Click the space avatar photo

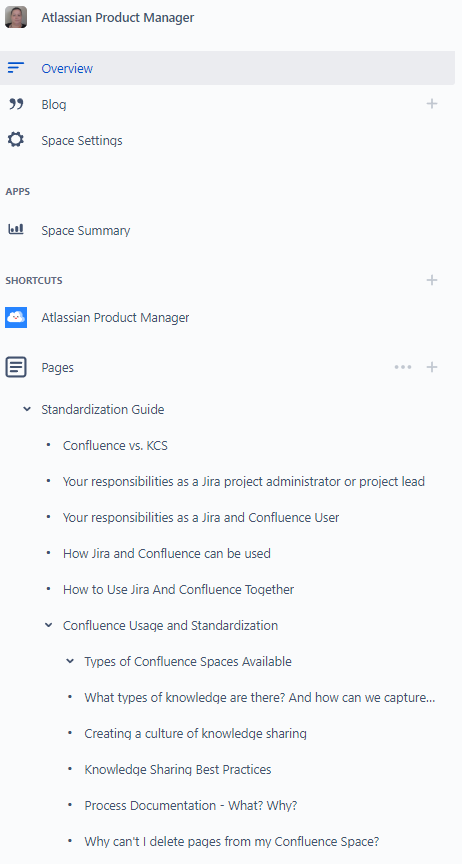coord(16,17)
